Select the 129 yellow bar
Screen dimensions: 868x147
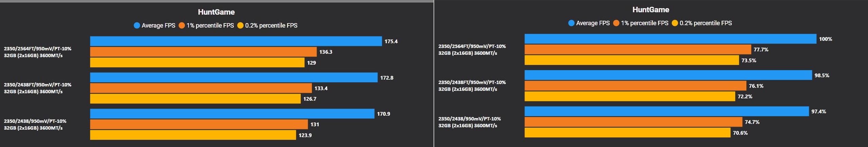(x=197, y=63)
